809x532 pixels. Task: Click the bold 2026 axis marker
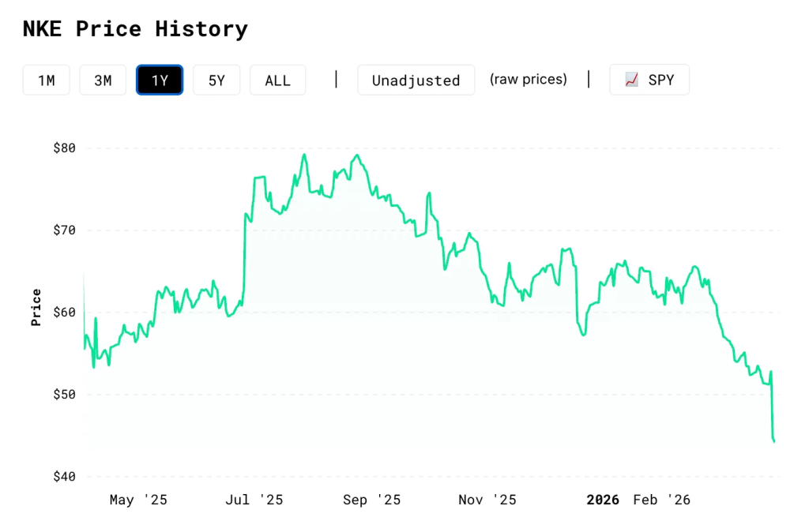tap(603, 500)
